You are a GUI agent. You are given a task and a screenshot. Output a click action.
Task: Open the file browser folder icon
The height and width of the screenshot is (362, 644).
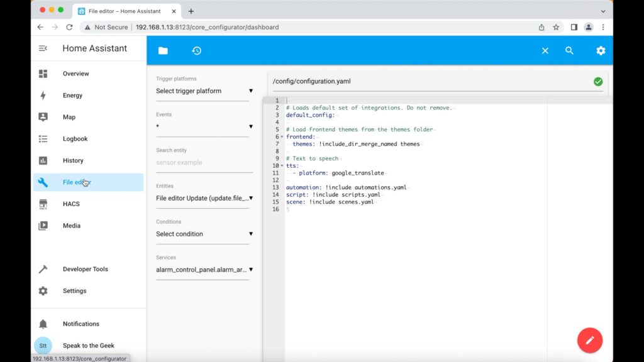163,50
